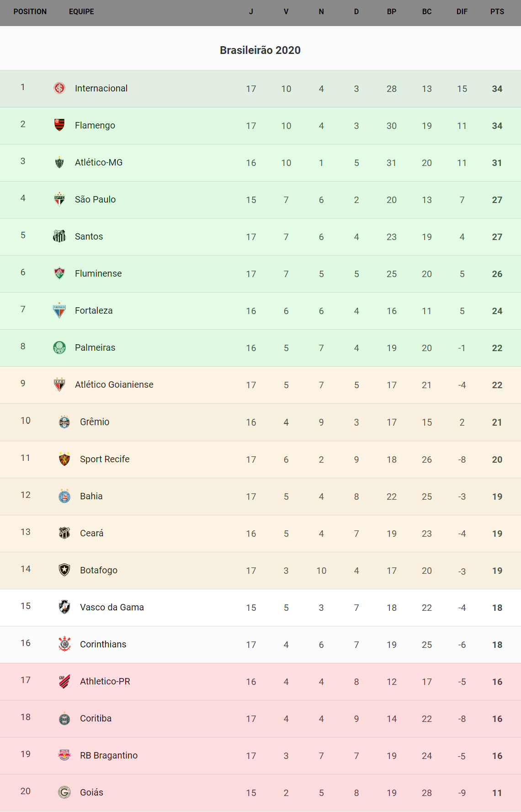
Task: Click the DIF column header
Action: (x=462, y=12)
